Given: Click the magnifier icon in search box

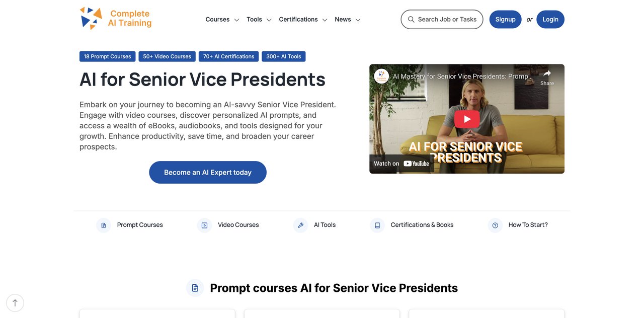Looking at the screenshot, I should pyautogui.click(x=411, y=20).
